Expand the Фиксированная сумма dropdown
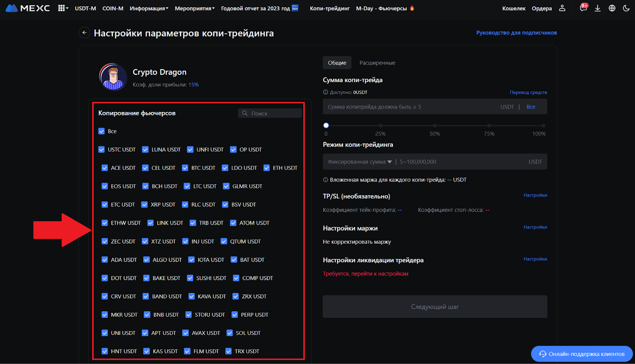 (360, 162)
